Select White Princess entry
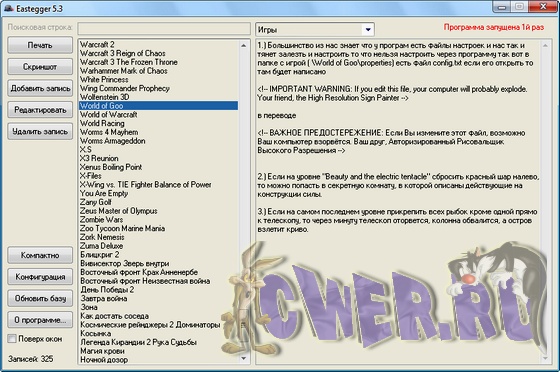 click(158, 80)
